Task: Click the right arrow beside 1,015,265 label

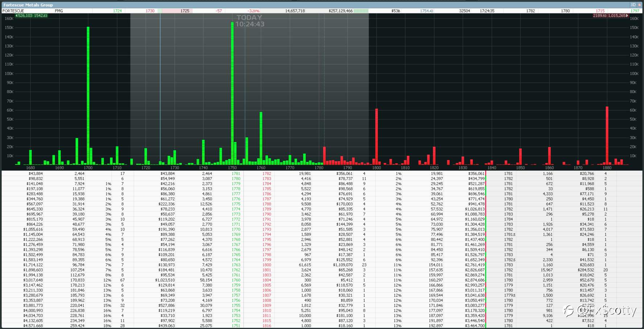Action: click(627, 16)
